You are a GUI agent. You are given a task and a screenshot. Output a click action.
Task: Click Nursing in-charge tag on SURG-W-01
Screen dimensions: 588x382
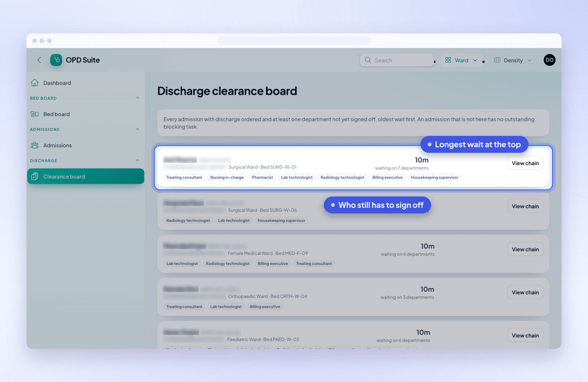(227, 177)
